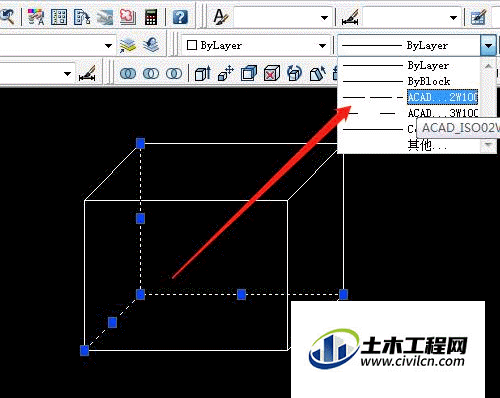Expand the third-row dimension style control dropdown
Image resolution: width=500 pixels, height=398 pixels.
pos(67,73)
